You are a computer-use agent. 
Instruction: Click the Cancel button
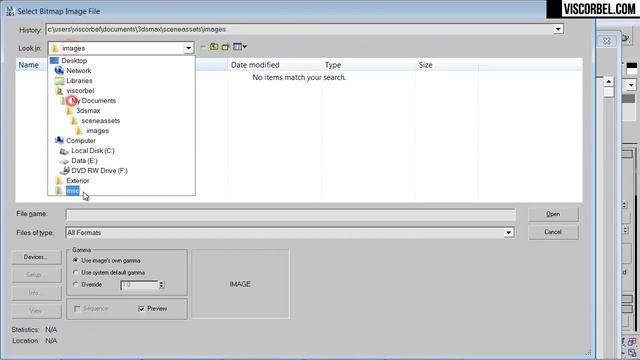click(x=553, y=232)
